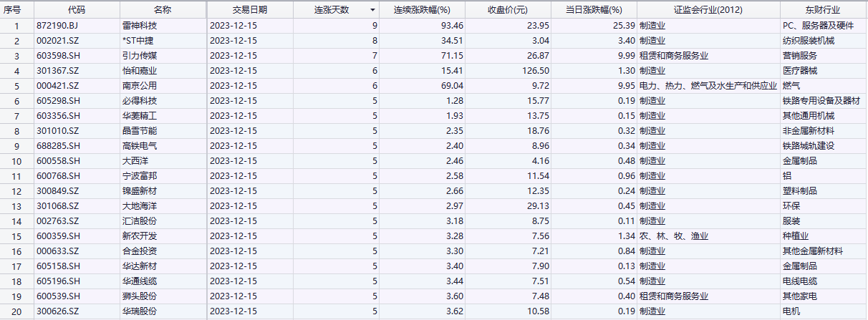Viewport: 868px width, 320px height.
Task: Select the 东财行业 column header
Action: pyautogui.click(x=822, y=10)
